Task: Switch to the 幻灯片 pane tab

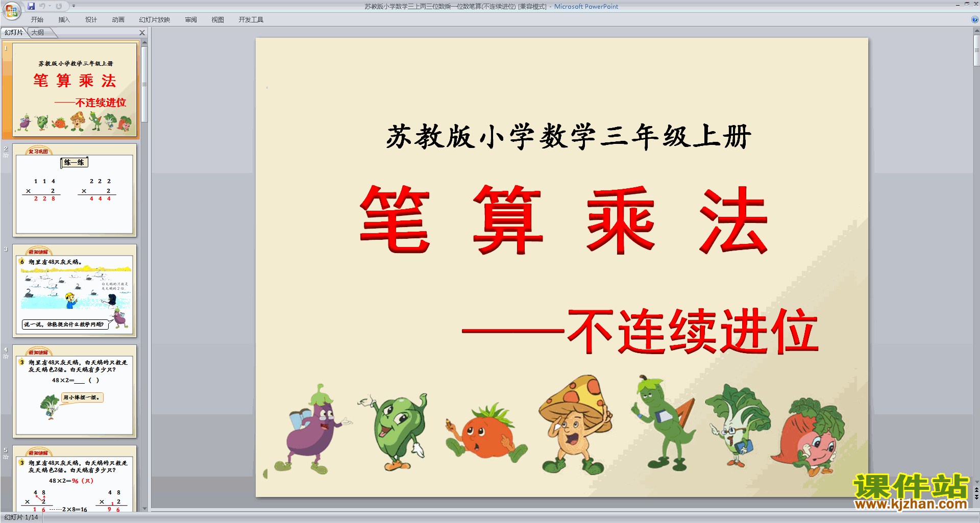Action: (x=14, y=33)
